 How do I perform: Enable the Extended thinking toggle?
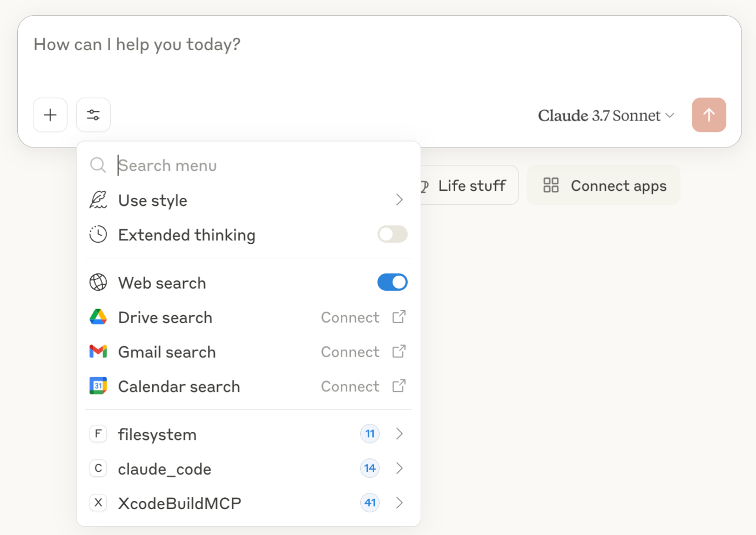click(x=393, y=235)
